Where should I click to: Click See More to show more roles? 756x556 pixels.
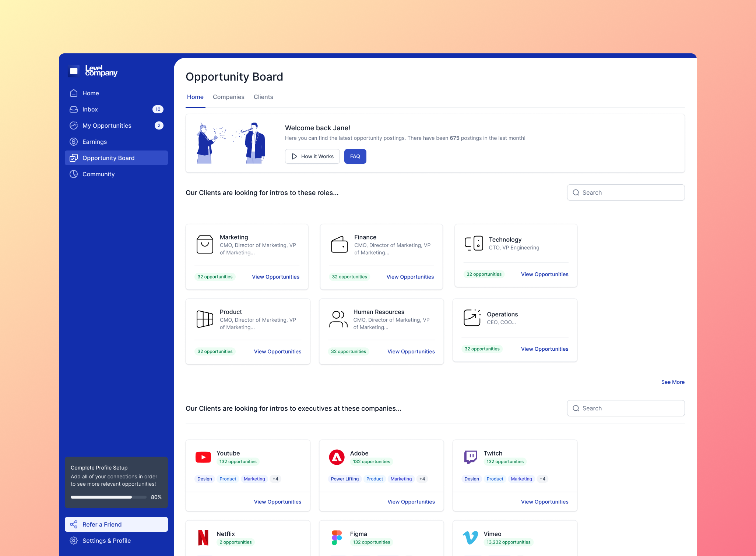click(x=673, y=382)
